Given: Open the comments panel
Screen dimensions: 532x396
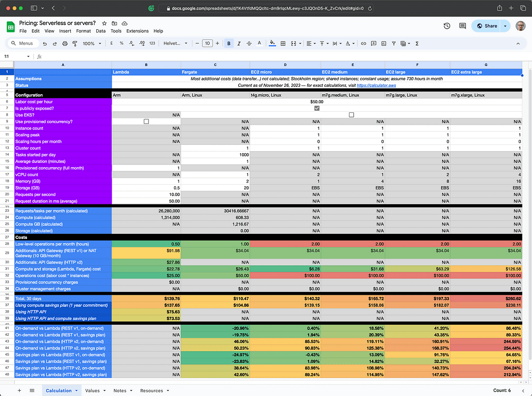Looking at the screenshot, I should (x=462, y=26).
